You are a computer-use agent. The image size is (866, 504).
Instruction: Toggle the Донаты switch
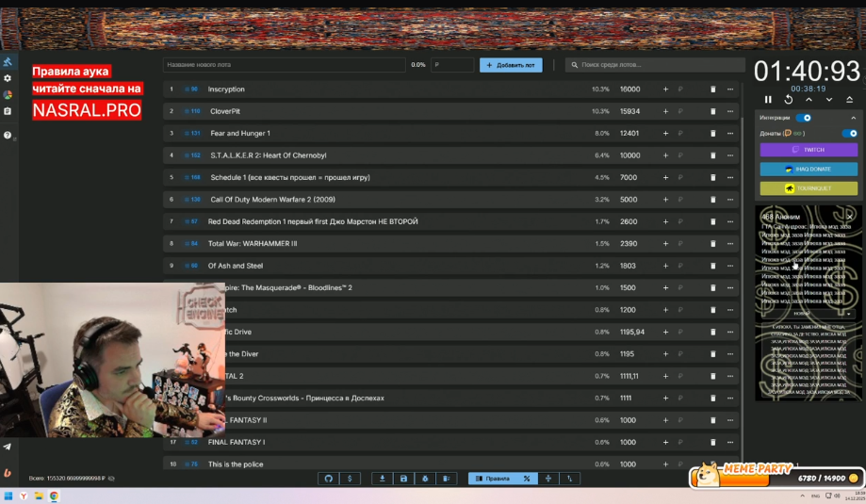[x=849, y=133]
